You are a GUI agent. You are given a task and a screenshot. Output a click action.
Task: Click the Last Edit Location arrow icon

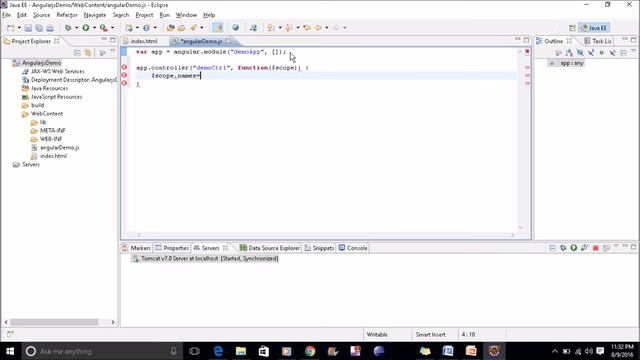point(307,28)
